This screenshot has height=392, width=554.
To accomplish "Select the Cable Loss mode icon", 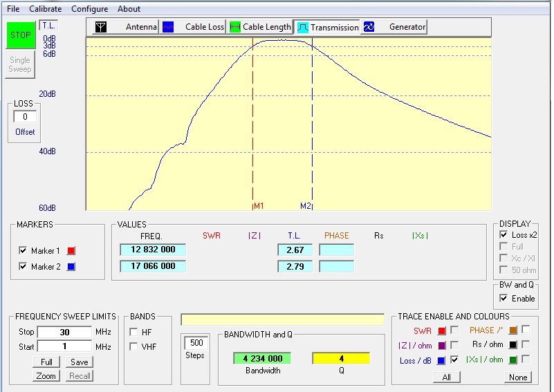I will (x=168, y=27).
